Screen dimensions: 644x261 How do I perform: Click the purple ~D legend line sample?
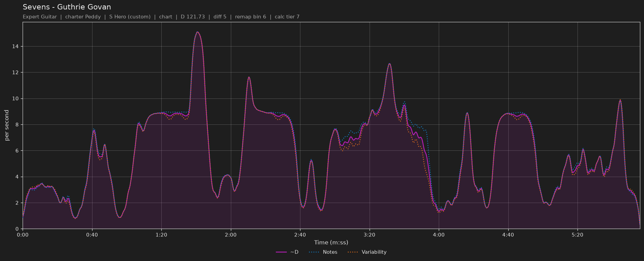click(281, 252)
